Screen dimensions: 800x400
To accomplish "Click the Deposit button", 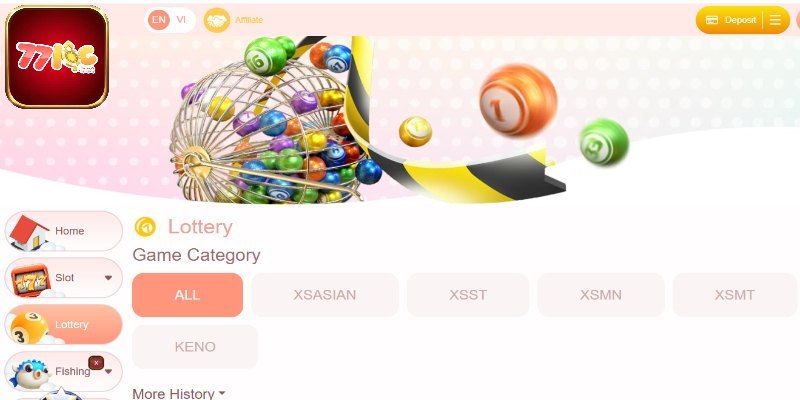I will pyautogui.click(x=730, y=20).
